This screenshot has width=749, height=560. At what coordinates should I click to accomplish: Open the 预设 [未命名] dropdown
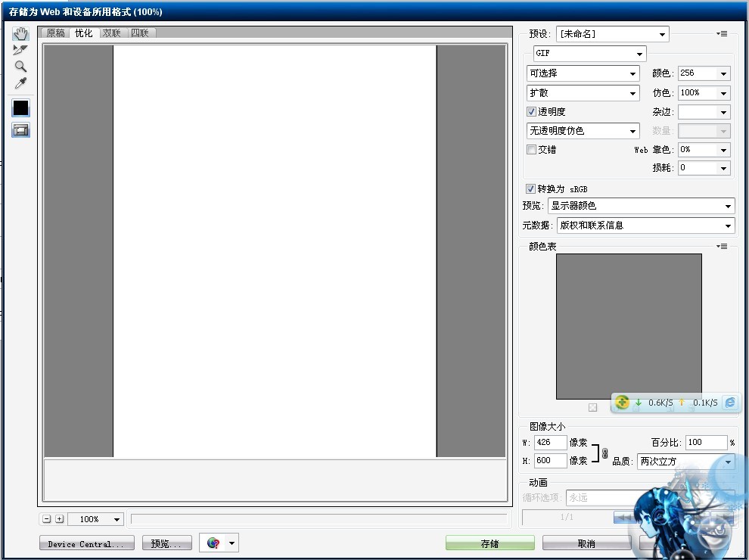coord(612,34)
